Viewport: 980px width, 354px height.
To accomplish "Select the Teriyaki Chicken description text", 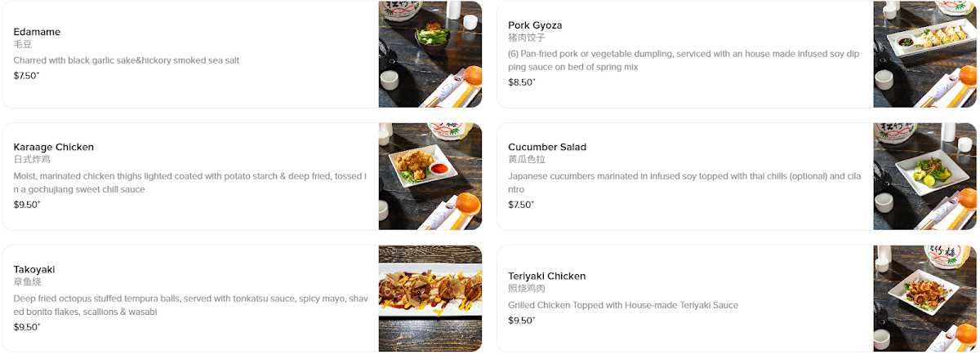I will [622, 305].
